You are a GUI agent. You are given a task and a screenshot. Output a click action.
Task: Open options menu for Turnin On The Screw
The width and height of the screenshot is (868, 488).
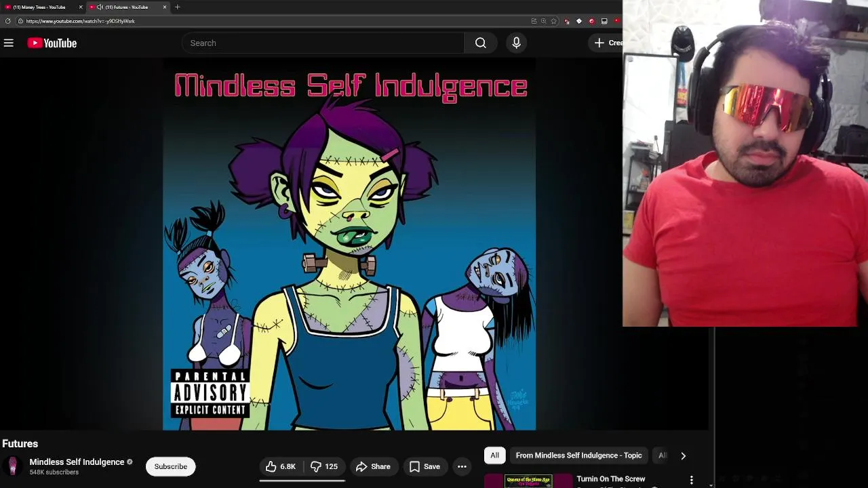(691, 480)
